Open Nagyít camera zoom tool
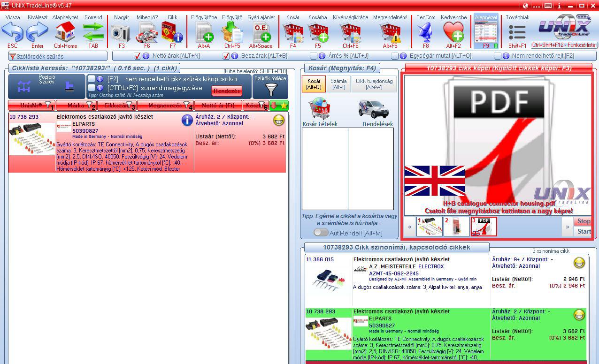This screenshot has width=599, height=364. pyautogui.click(x=121, y=32)
